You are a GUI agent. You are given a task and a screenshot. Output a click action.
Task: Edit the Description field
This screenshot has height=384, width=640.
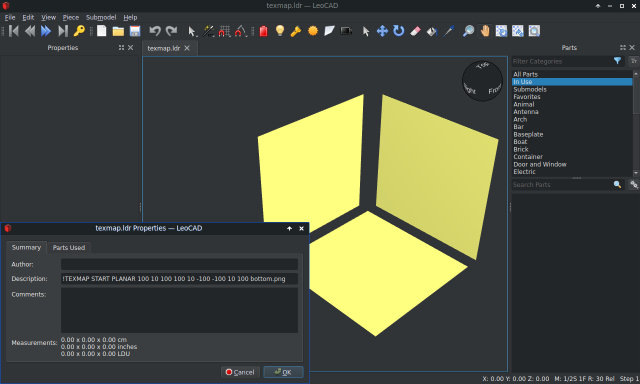click(179, 279)
